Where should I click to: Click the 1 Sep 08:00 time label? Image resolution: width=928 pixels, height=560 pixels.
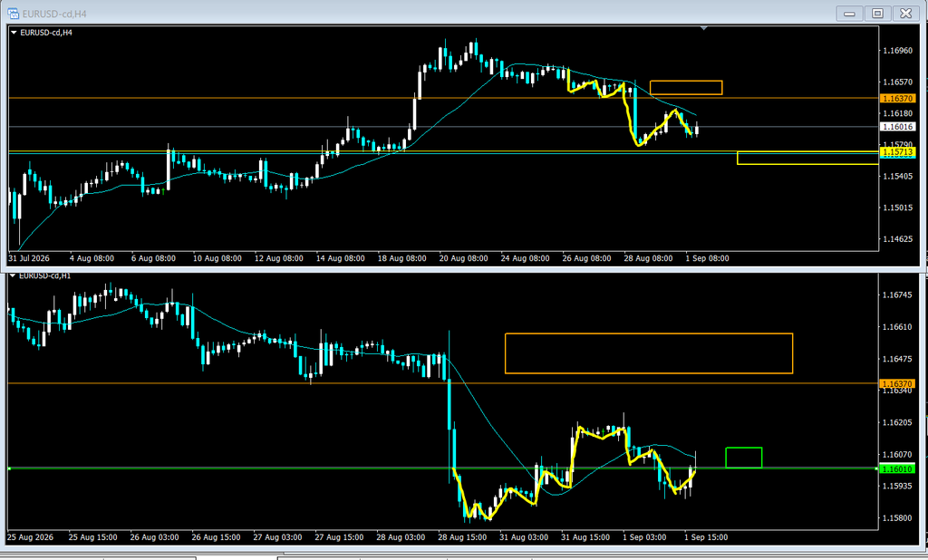pos(707,258)
